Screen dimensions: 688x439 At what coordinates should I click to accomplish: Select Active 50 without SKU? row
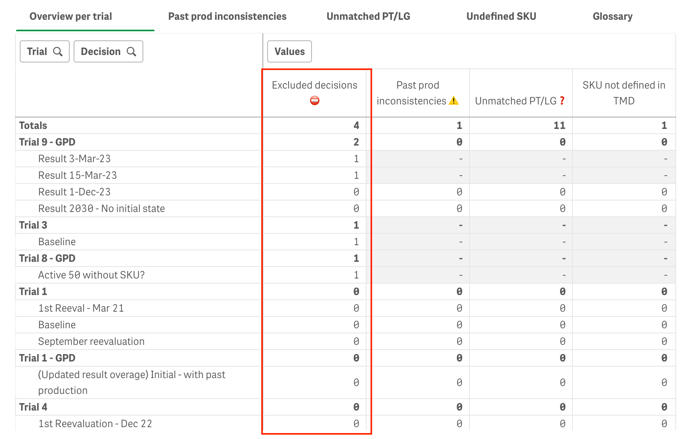[x=91, y=275]
